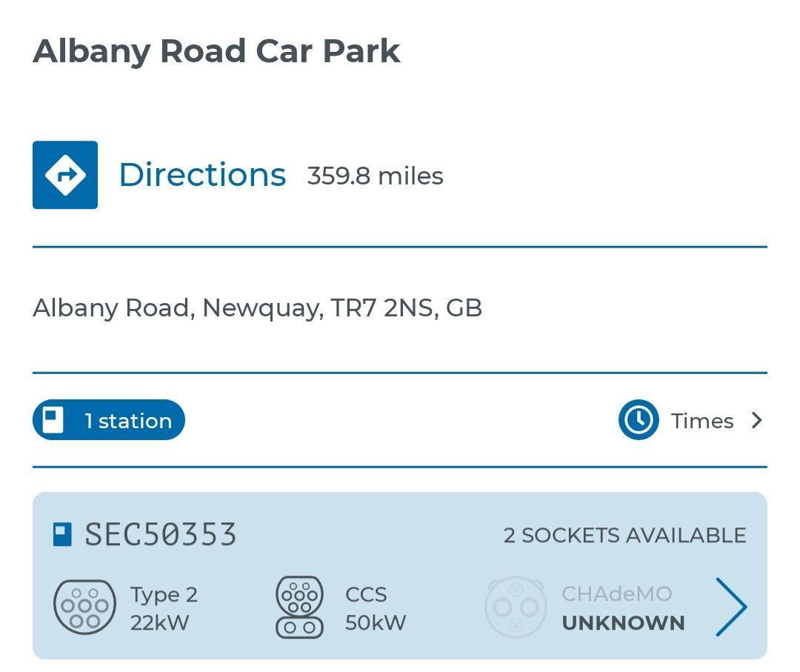
Task: Open Directions to Albany Road Car Park
Action: [201, 175]
